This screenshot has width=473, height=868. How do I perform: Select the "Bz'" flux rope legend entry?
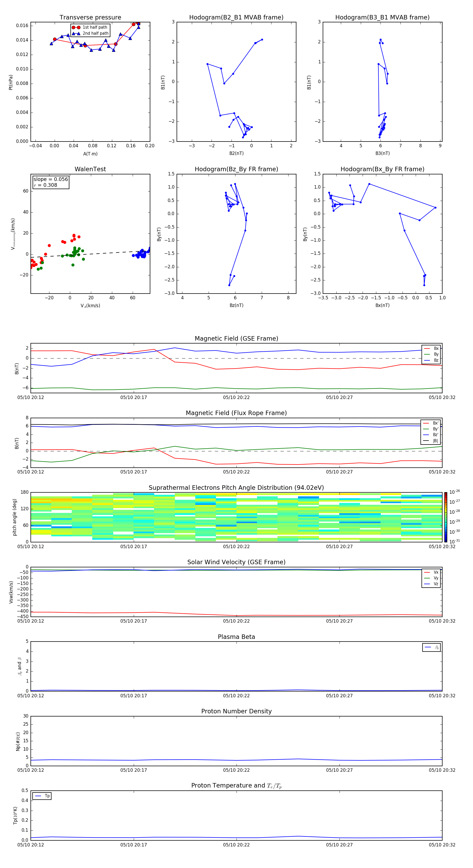431,435
